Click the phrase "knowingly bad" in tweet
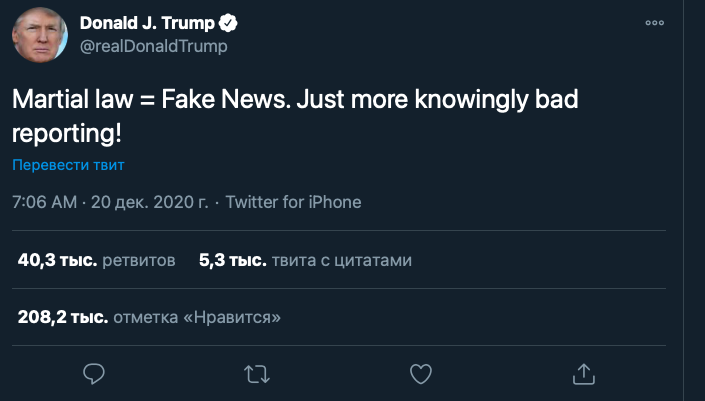Viewport: 705px width, 401px height. (495, 102)
